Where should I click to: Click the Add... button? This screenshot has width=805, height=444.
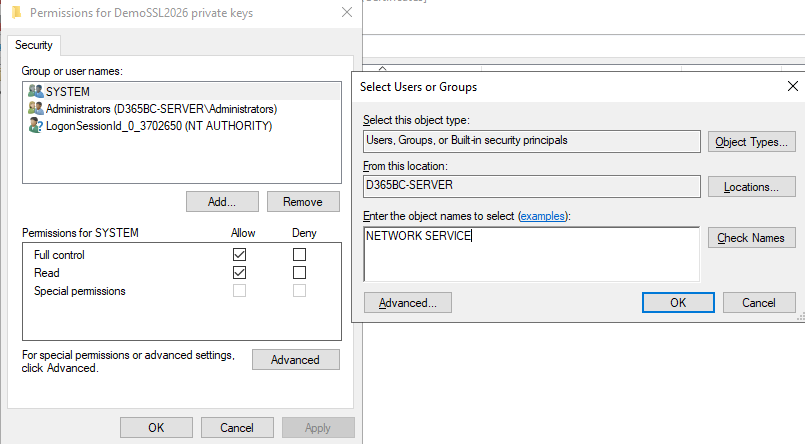click(x=222, y=202)
